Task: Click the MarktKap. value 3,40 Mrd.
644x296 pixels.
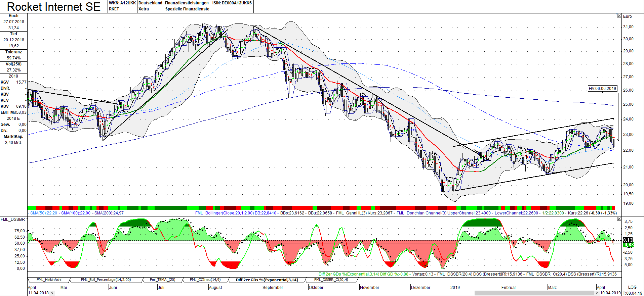Action: click(x=13, y=143)
